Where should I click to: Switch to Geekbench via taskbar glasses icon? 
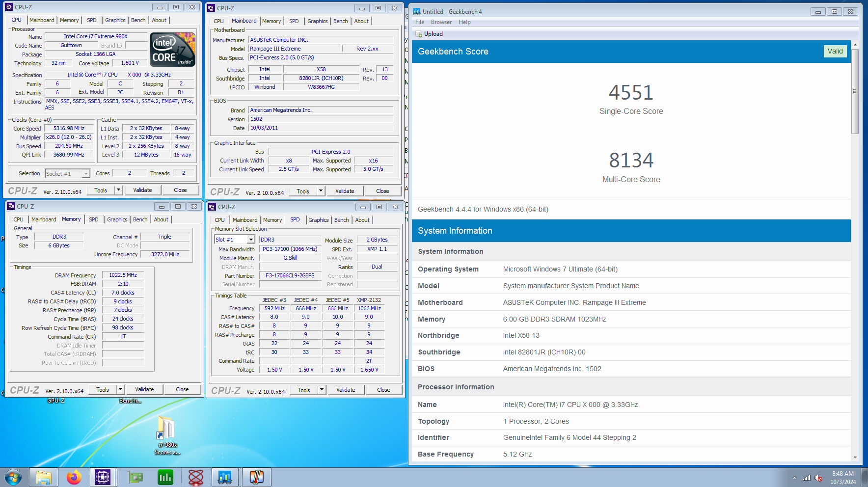pyautogui.click(x=225, y=477)
